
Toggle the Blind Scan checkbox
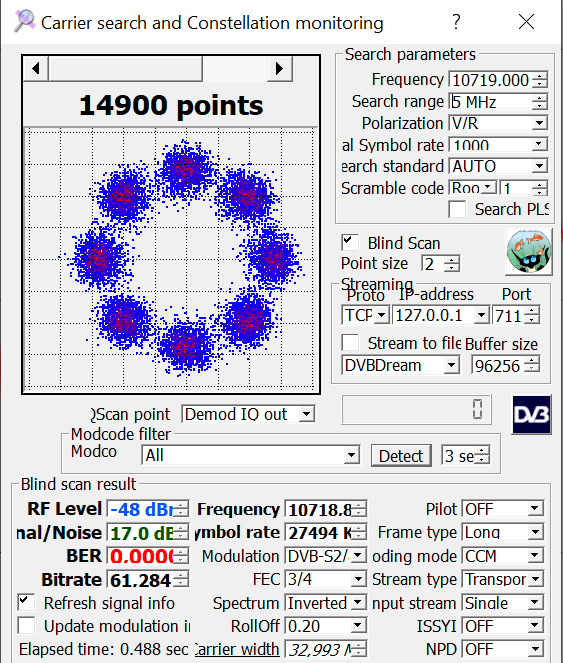[350, 243]
